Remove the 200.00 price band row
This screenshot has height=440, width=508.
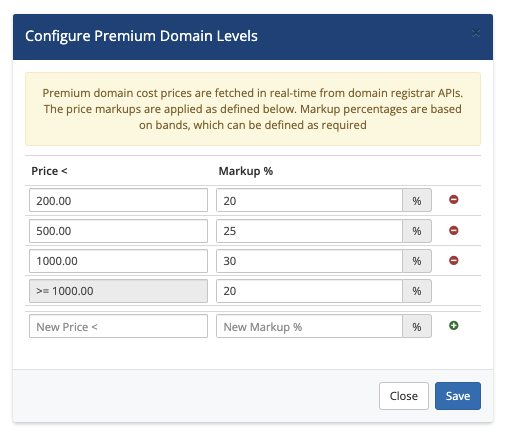(x=453, y=200)
